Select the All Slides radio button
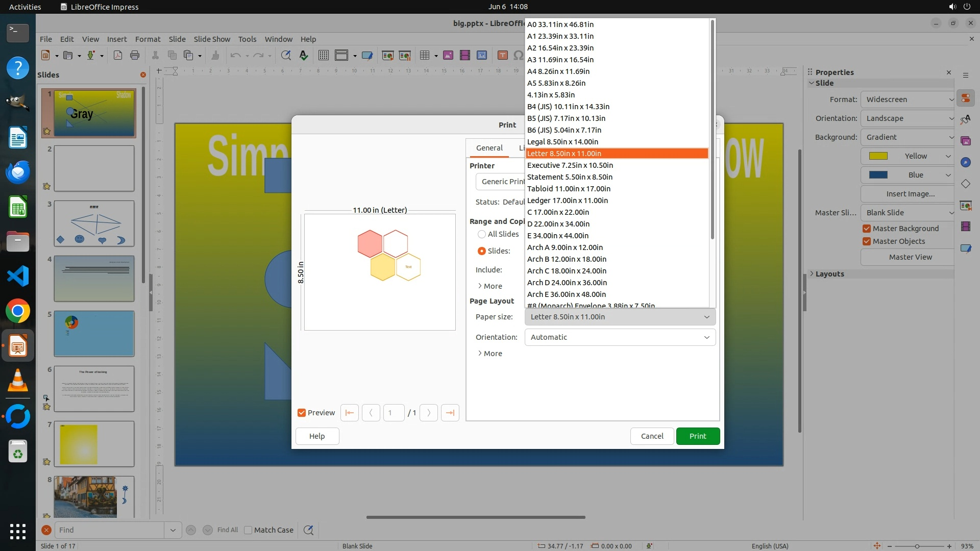The width and height of the screenshot is (980, 551). [482, 234]
